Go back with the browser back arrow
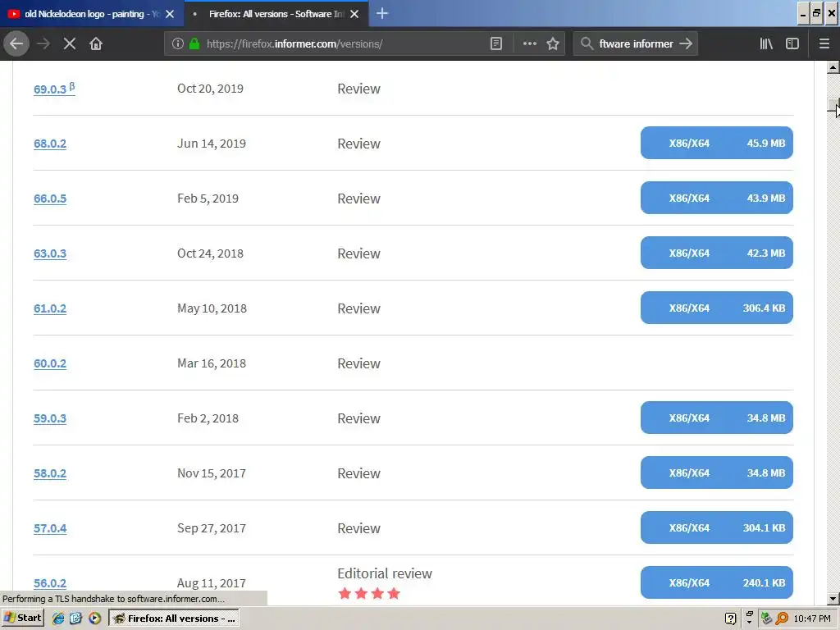This screenshot has height=630, width=840. click(16, 44)
